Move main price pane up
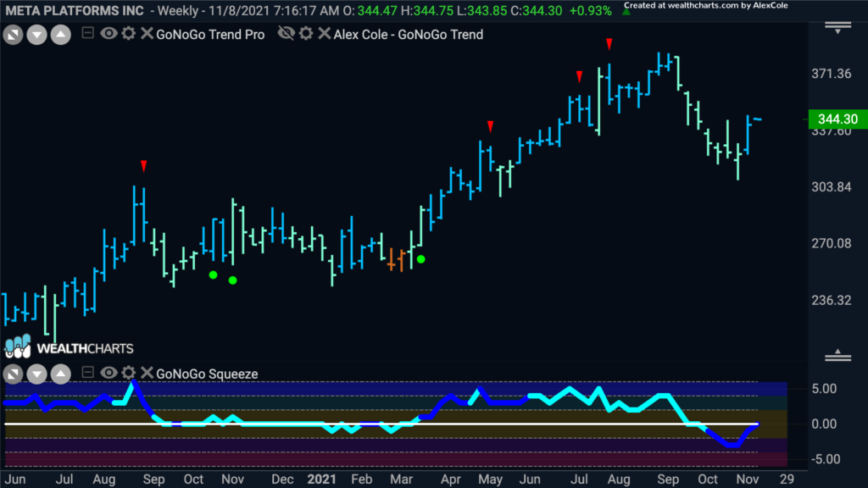 click(x=61, y=35)
